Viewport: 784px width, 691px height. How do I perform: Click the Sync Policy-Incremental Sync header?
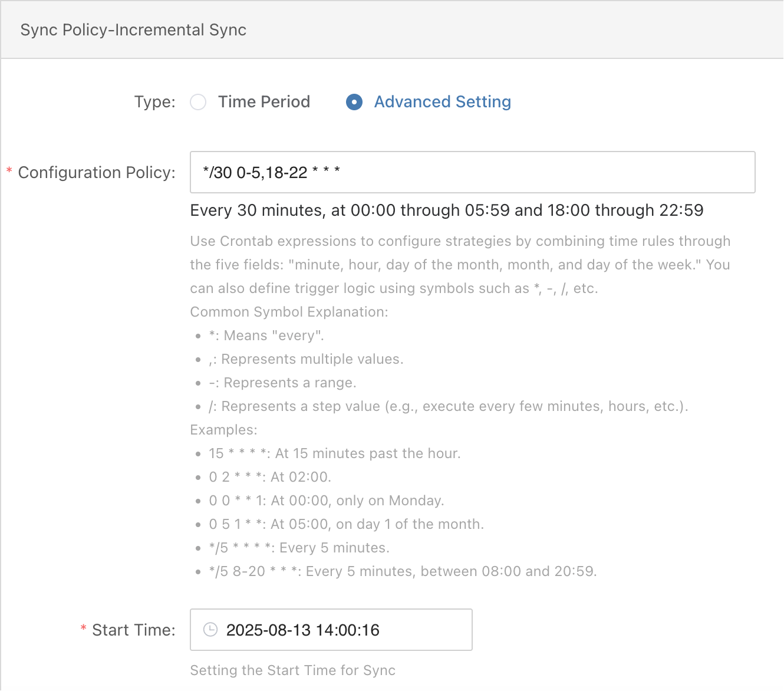pyautogui.click(x=133, y=30)
